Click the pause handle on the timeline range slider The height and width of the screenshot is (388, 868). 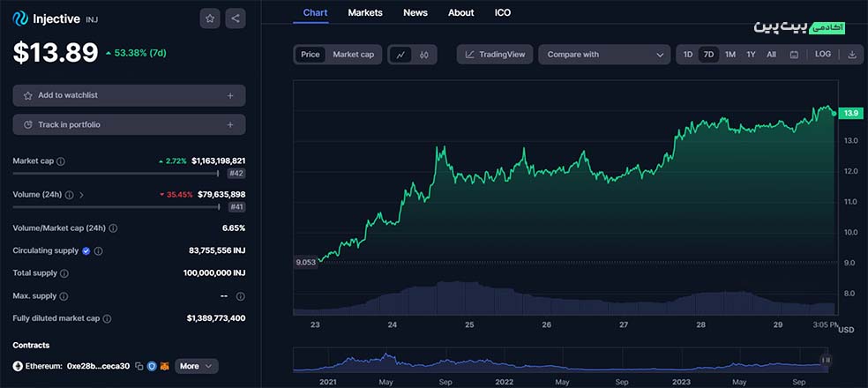(826, 360)
